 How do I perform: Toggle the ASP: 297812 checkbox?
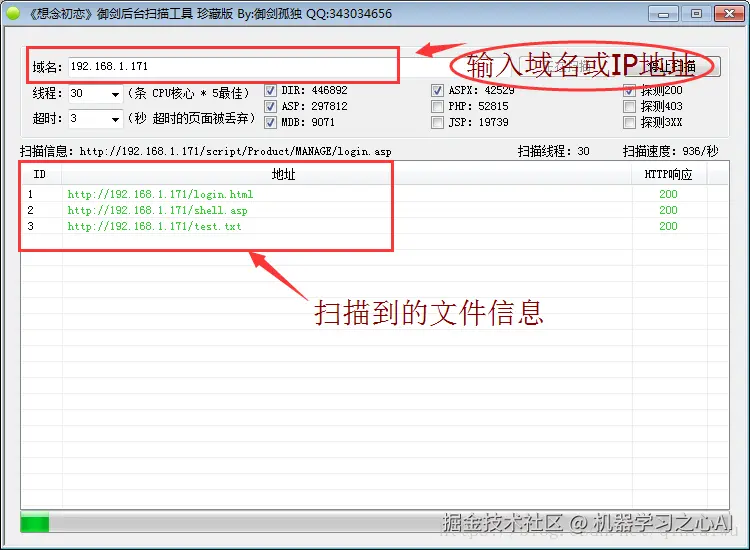coord(270,106)
